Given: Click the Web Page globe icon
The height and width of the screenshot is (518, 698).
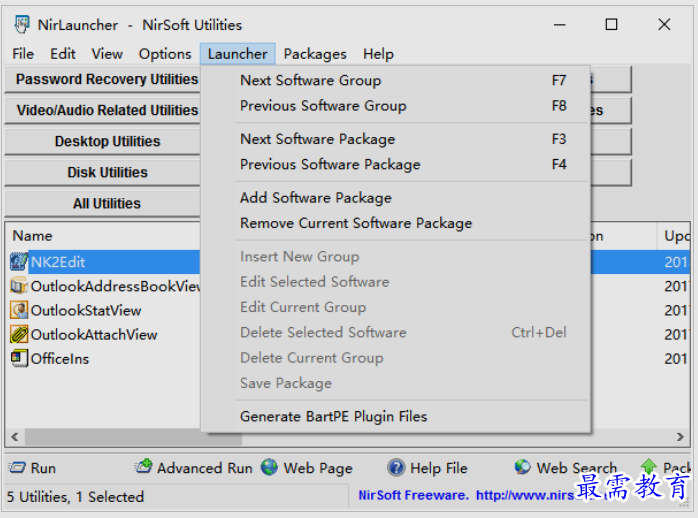Looking at the screenshot, I should (269, 467).
